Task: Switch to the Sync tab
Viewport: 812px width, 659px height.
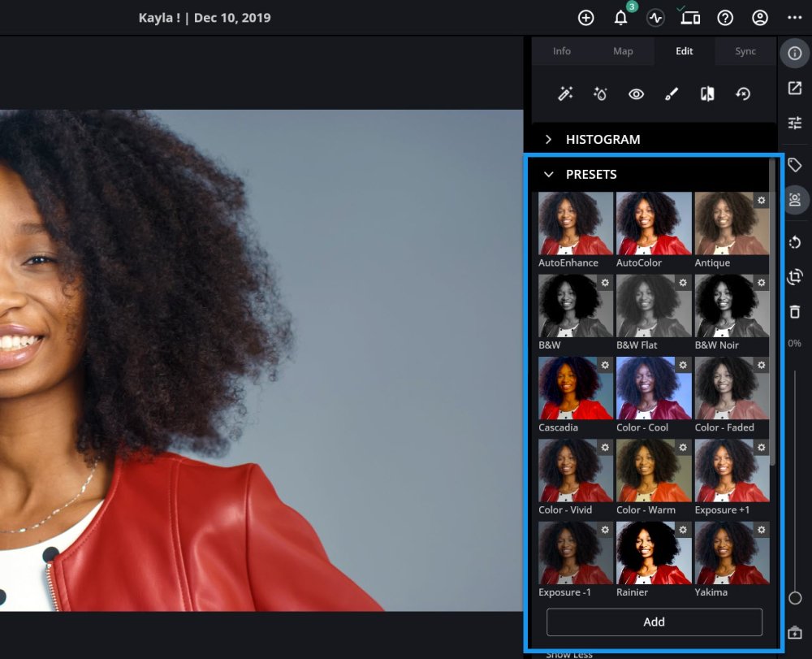Action: coord(745,51)
